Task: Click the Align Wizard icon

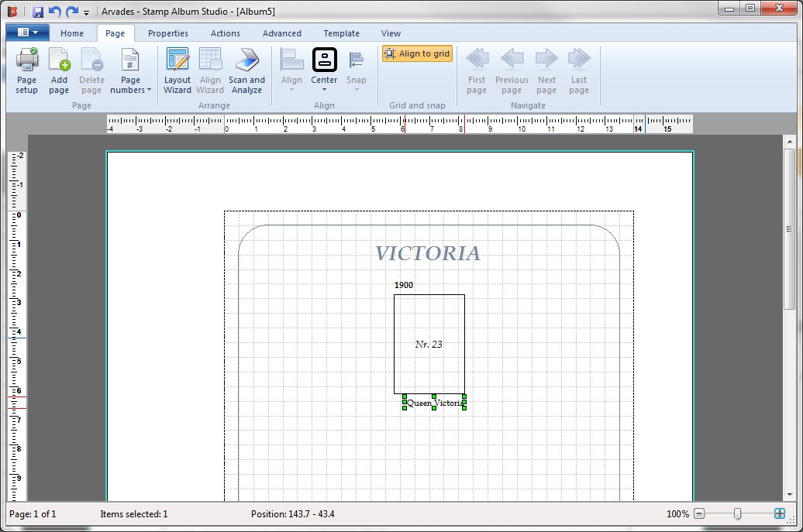Action: pyautogui.click(x=210, y=60)
